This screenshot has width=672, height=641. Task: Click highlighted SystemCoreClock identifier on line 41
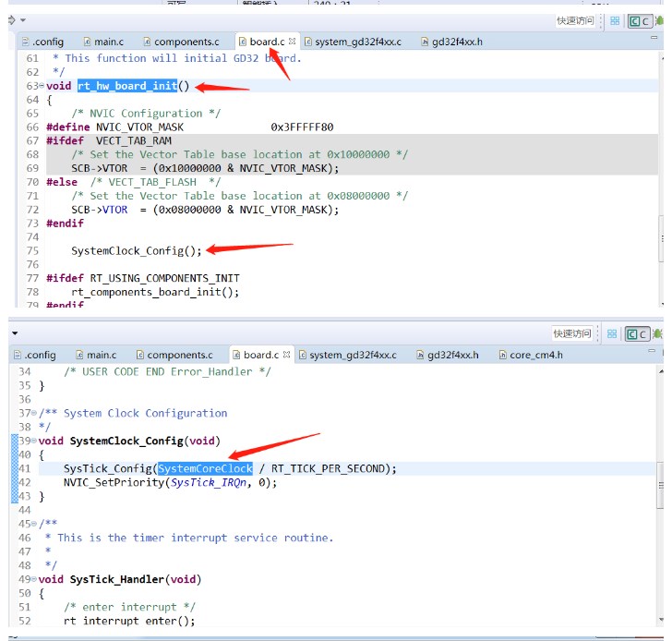pyautogui.click(x=205, y=469)
